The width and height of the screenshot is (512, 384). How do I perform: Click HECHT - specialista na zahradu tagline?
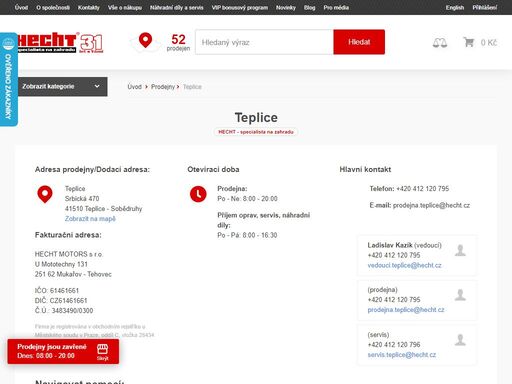pyautogui.click(x=256, y=132)
